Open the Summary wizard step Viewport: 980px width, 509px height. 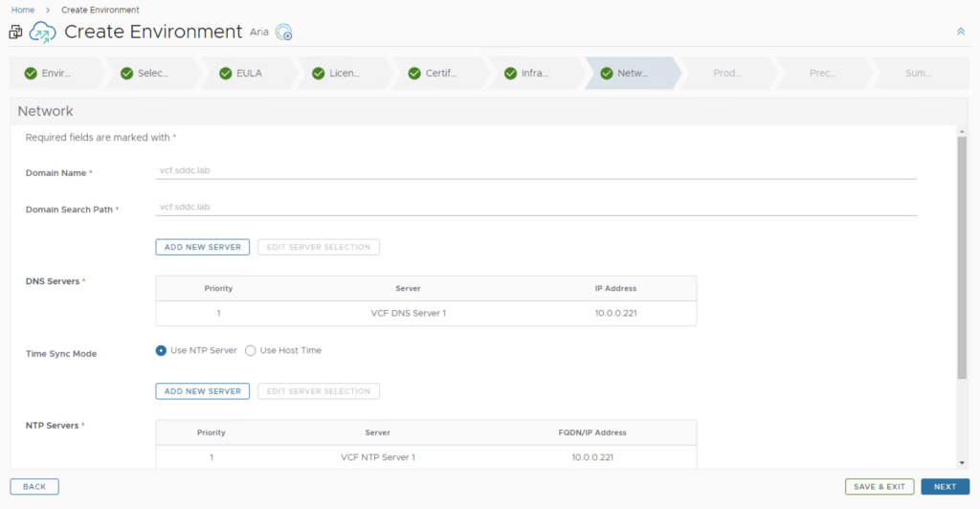point(917,73)
